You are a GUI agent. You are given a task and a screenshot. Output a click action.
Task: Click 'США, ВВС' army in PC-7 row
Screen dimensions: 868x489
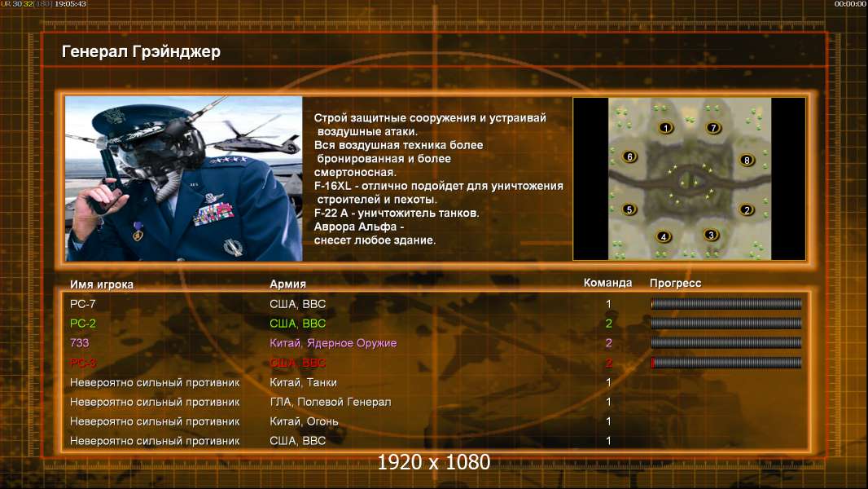click(x=298, y=304)
